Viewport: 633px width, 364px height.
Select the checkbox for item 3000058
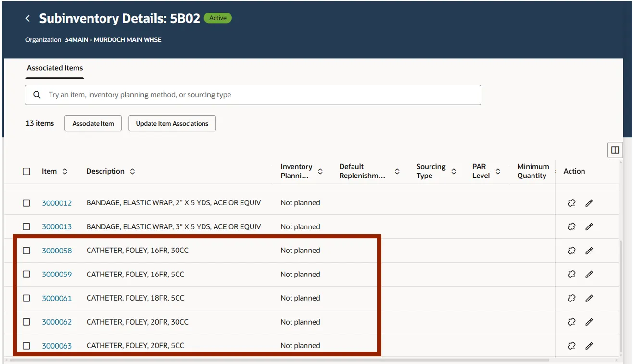26,251
